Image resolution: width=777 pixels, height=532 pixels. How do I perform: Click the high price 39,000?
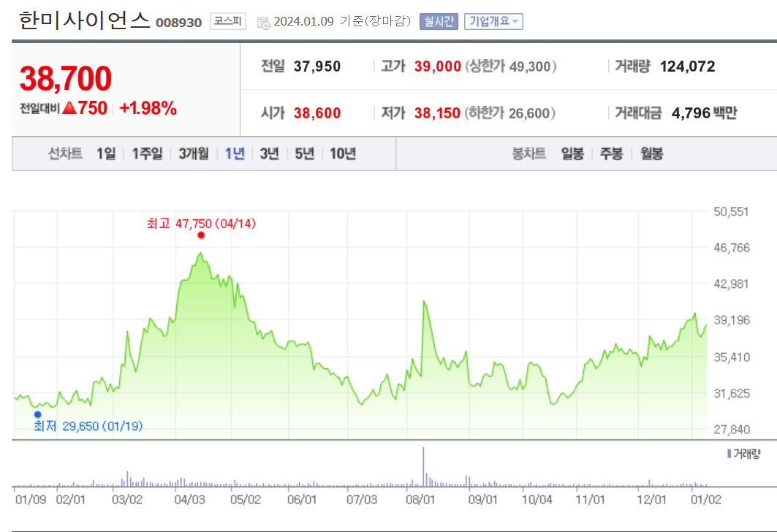coord(438,66)
